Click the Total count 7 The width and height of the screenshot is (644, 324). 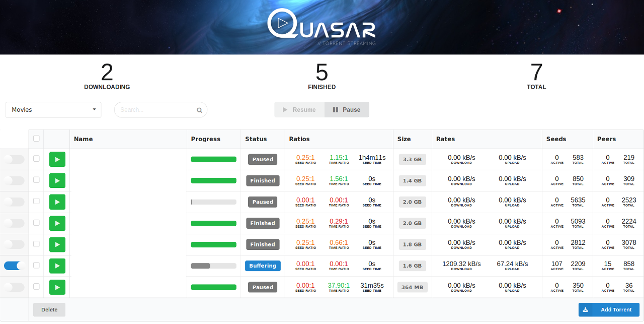tap(536, 73)
